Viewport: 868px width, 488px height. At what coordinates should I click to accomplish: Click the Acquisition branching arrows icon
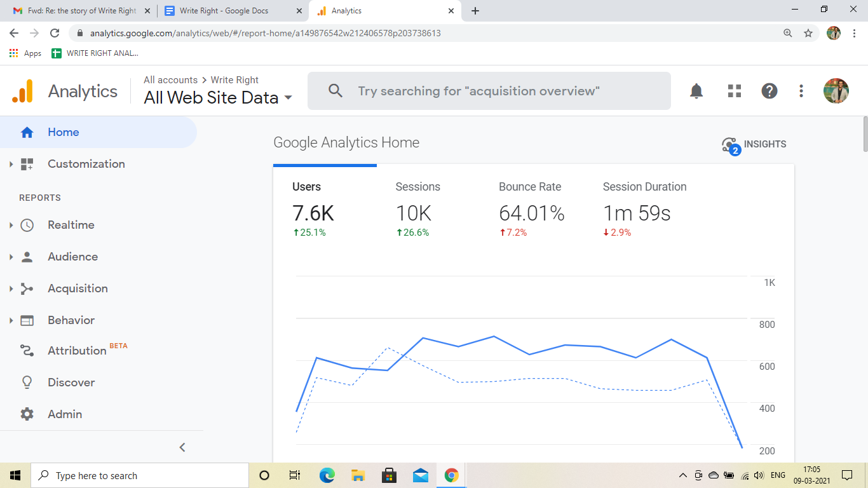point(27,288)
